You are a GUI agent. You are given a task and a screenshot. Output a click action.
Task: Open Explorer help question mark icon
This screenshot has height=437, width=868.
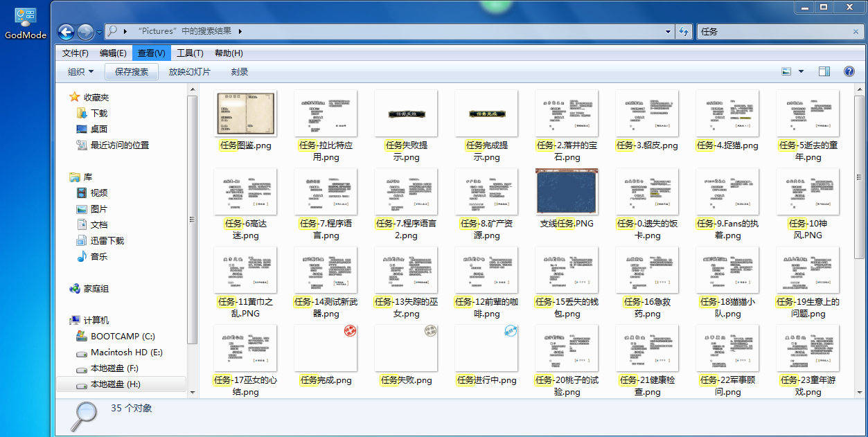pos(849,71)
